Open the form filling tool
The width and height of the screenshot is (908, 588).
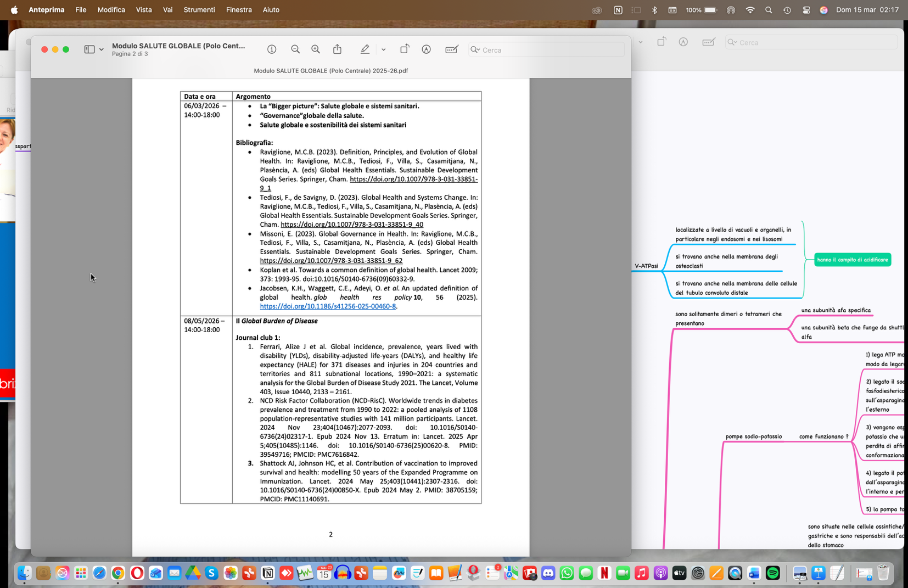(x=452, y=49)
